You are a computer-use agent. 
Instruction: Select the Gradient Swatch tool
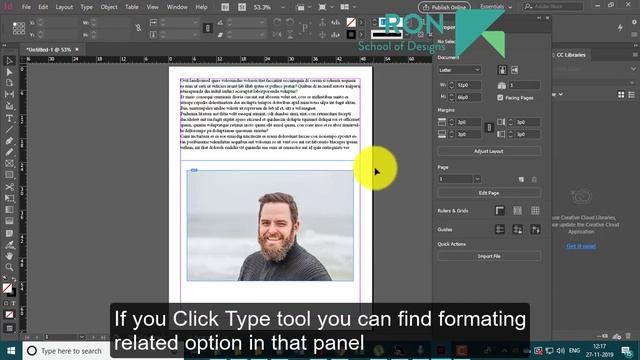tap(9, 210)
